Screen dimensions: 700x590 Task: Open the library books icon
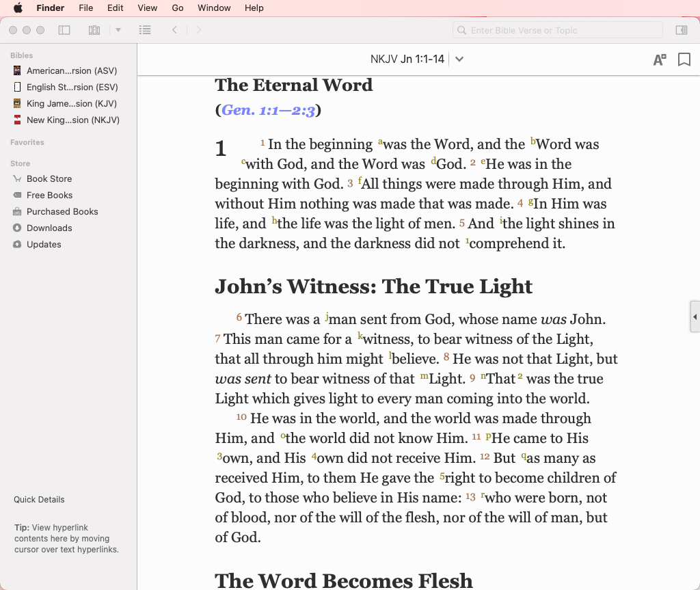pyautogui.click(x=94, y=30)
